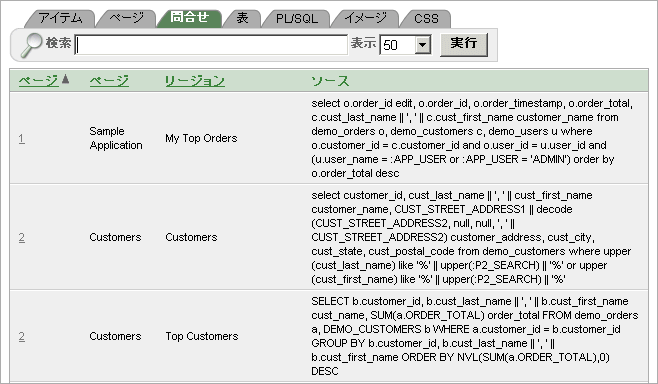Sort by the リージョン column header
Screen dimensions: 658x384
[x=195, y=81]
